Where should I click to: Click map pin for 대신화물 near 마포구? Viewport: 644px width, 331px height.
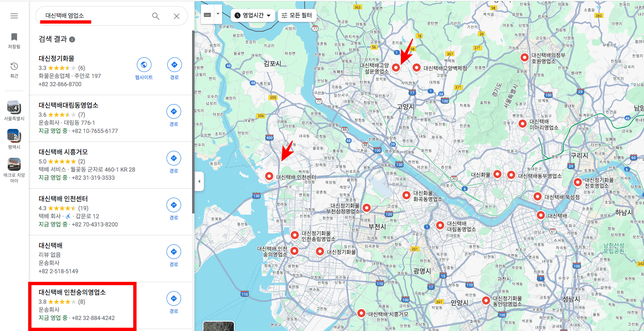click(x=497, y=174)
